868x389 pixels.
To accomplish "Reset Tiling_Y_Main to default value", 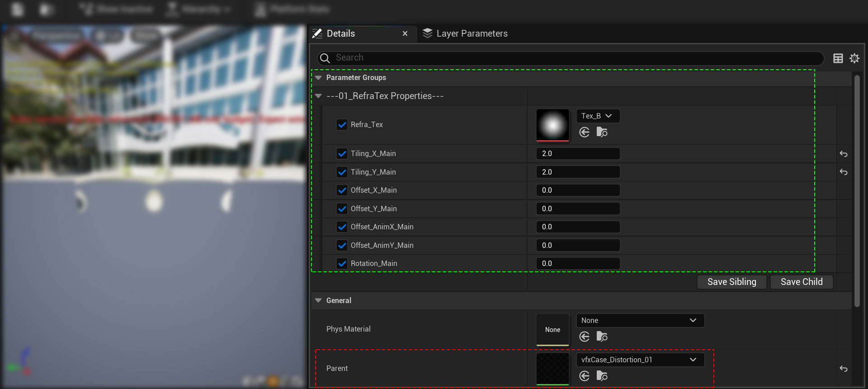I will coord(844,172).
